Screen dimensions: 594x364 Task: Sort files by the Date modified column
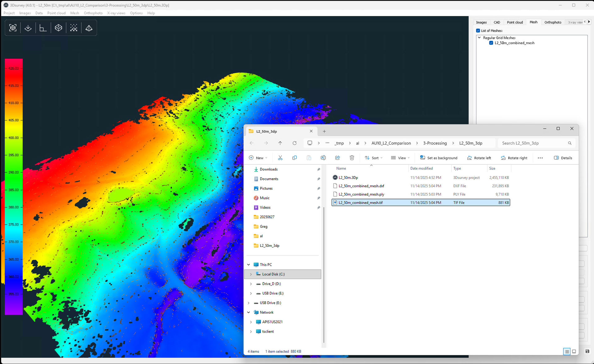[430, 168]
